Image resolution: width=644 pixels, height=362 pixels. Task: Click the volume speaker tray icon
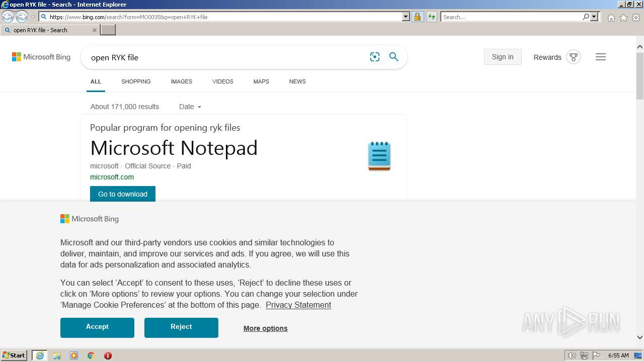[572, 355]
